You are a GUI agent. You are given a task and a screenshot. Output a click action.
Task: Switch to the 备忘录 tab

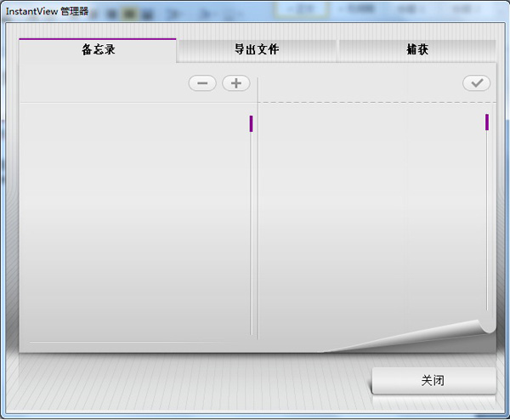(98, 50)
